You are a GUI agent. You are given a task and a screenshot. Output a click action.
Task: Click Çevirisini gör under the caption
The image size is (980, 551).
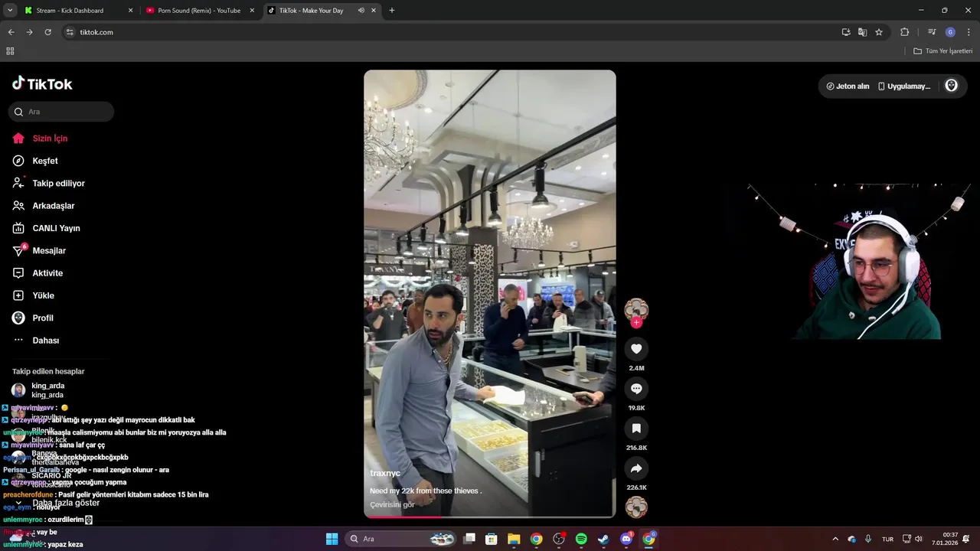(392, 505)
